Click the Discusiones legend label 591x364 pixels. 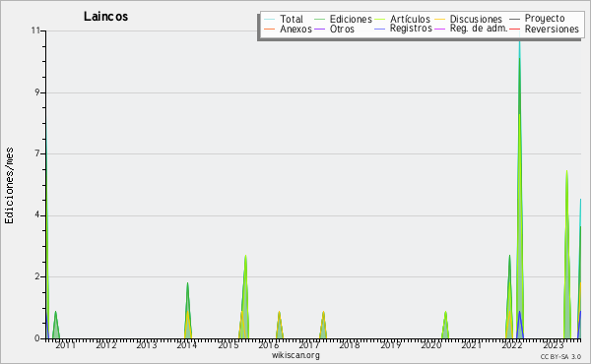tap(476, 20)
